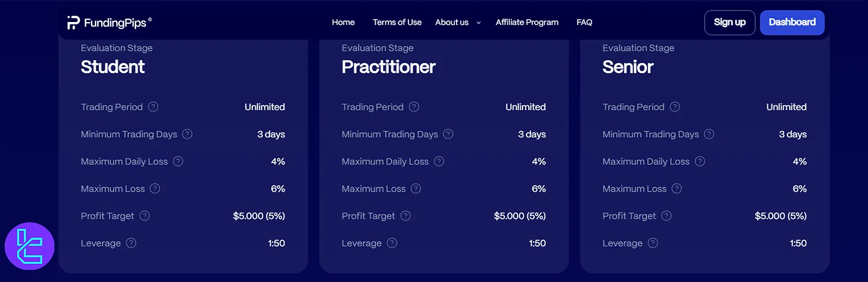This screenshot has width=868, height=282.
Task: Click the help icon beside Senior Leverage
Action: tap(653, 243)
